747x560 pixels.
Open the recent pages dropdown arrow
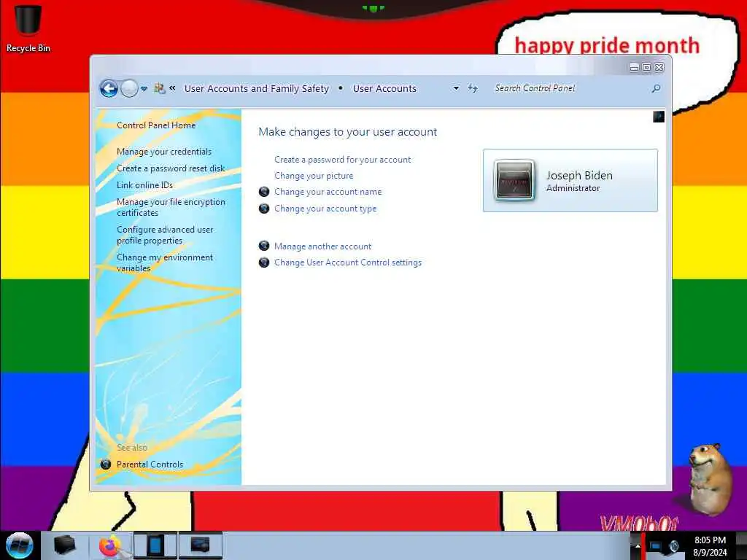144,88
